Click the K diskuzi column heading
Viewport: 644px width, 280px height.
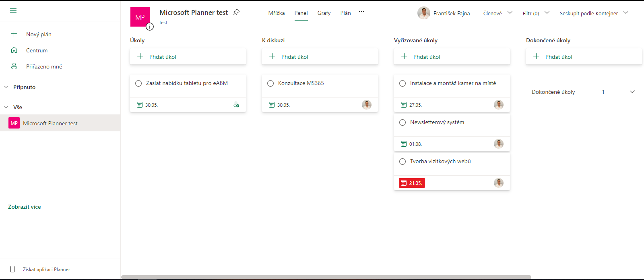pos(273,40)
